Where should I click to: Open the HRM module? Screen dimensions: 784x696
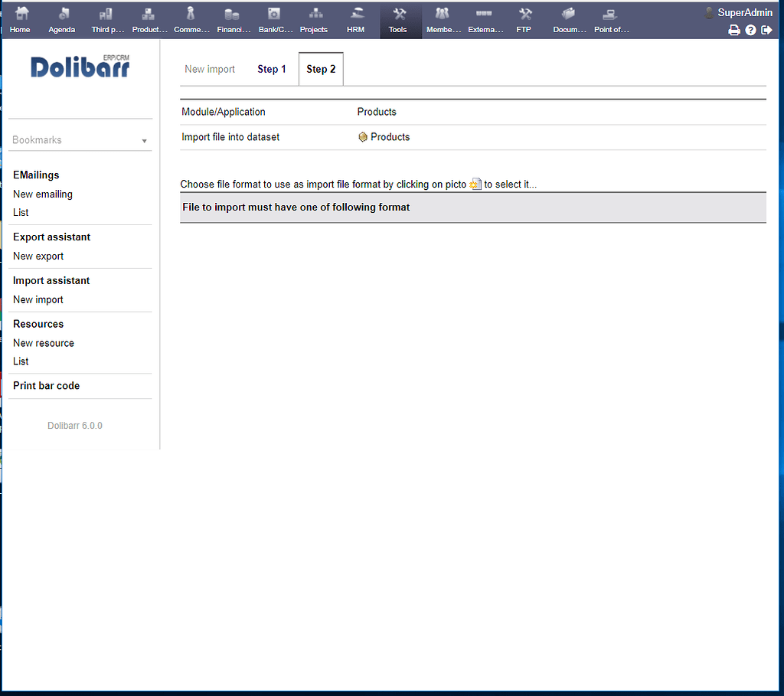click(x=355, y=20)
